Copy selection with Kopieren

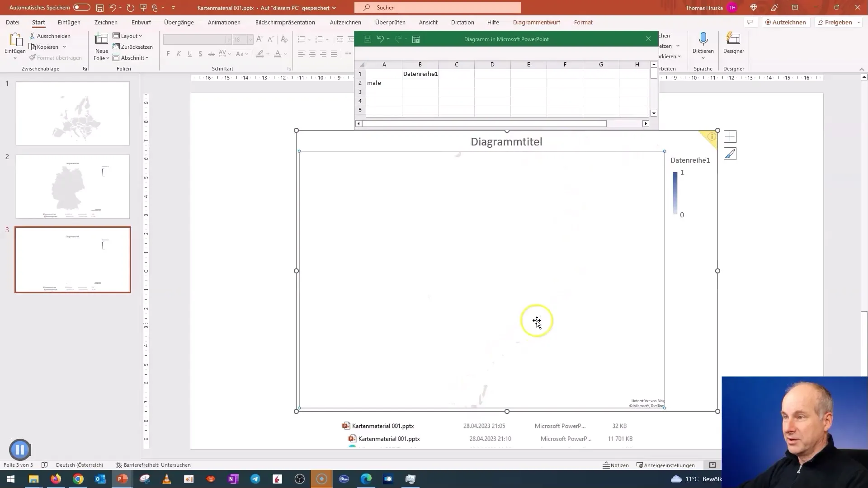(44, 47)
